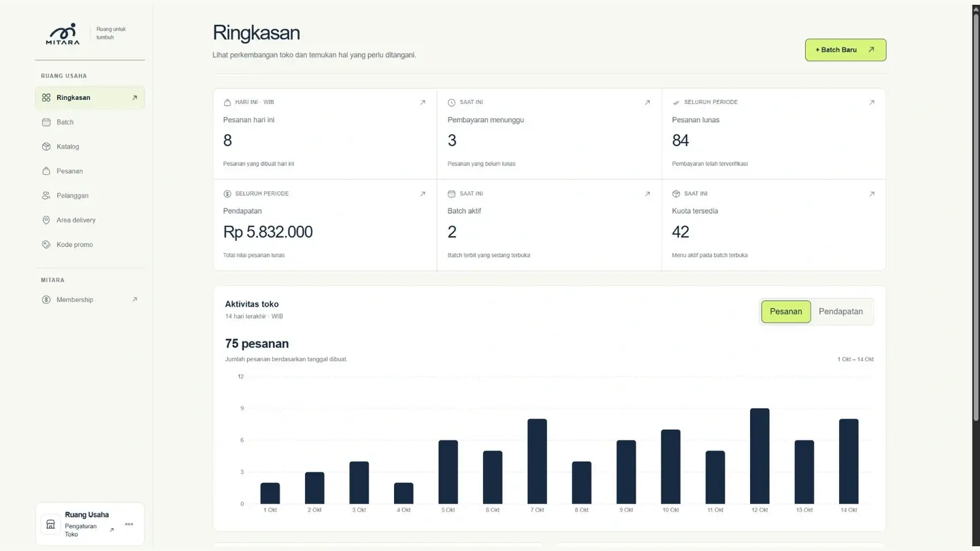
Task: Open arrow on Batch aktif card
Action: (x=647, y=194)
